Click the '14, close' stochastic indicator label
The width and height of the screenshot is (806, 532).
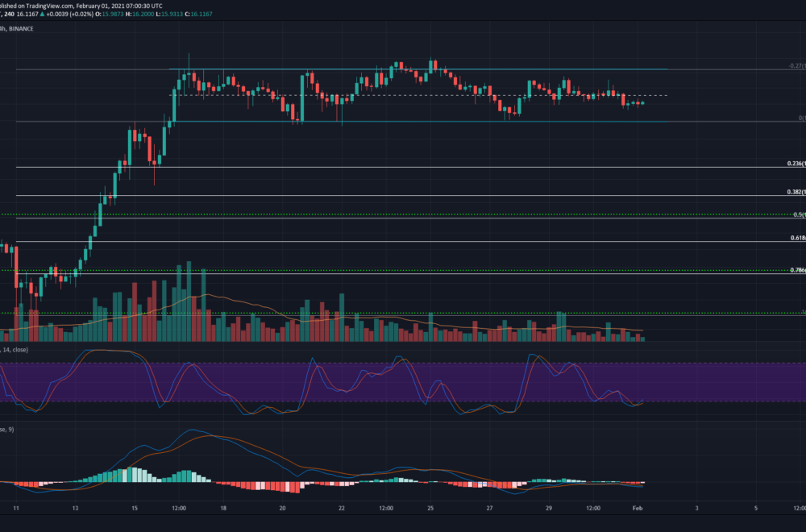tap(15, 350)
